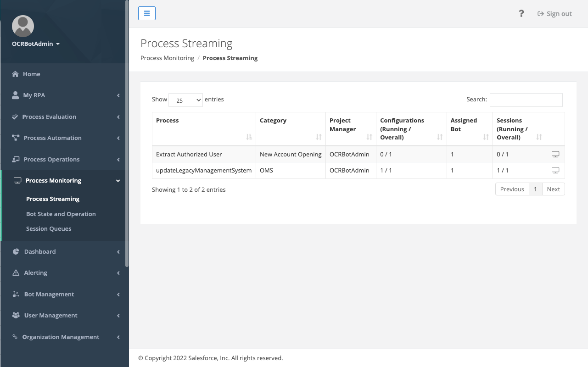Expand the Process Automation chevron
Screen dimensions: 588x367
[x=118, y=138]
